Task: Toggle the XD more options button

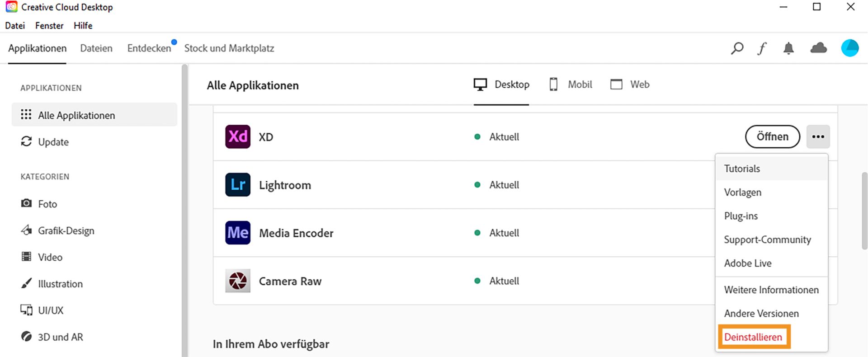Action: tap(818, 136)
